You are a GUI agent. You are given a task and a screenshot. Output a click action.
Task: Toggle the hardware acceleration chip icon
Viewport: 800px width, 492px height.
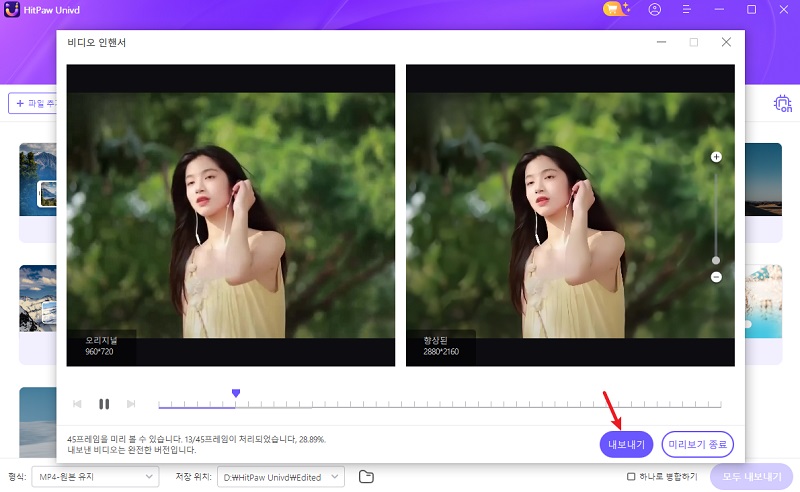tap(783, 103)
